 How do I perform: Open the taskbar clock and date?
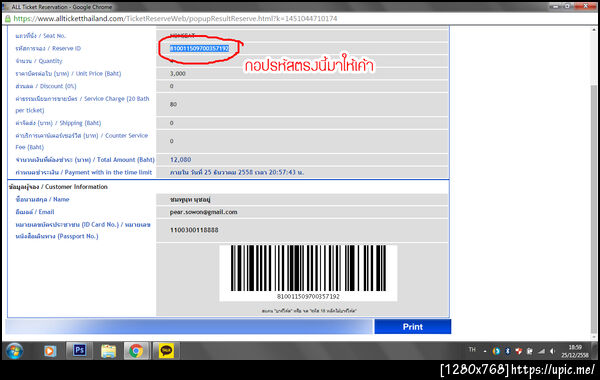(x=575, y=351)
